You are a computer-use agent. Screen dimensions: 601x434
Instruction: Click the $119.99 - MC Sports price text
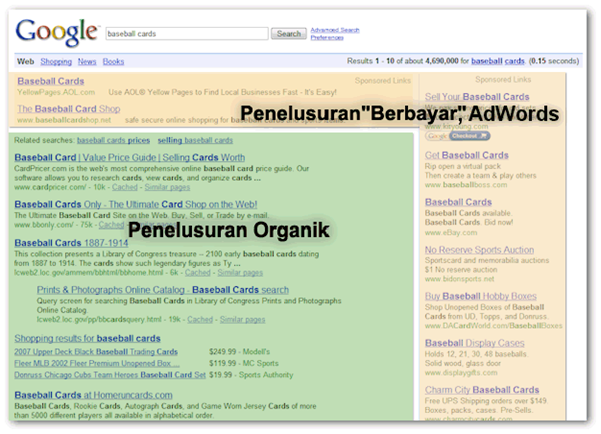click(244, 363)
